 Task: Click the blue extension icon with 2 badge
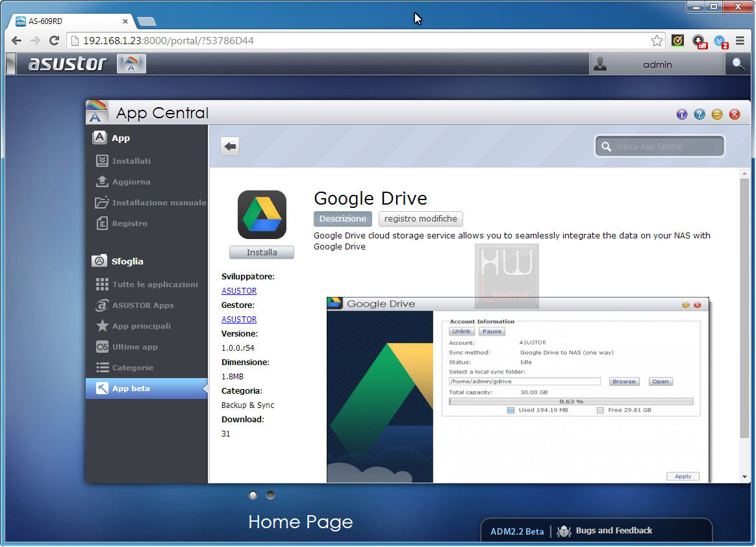coord(721,42)
